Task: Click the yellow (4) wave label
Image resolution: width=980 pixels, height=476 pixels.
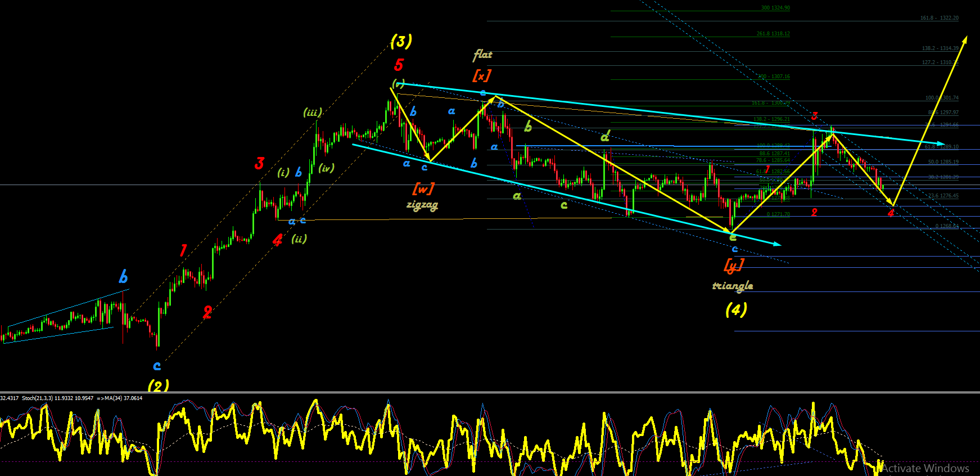Action: [736, 309]
